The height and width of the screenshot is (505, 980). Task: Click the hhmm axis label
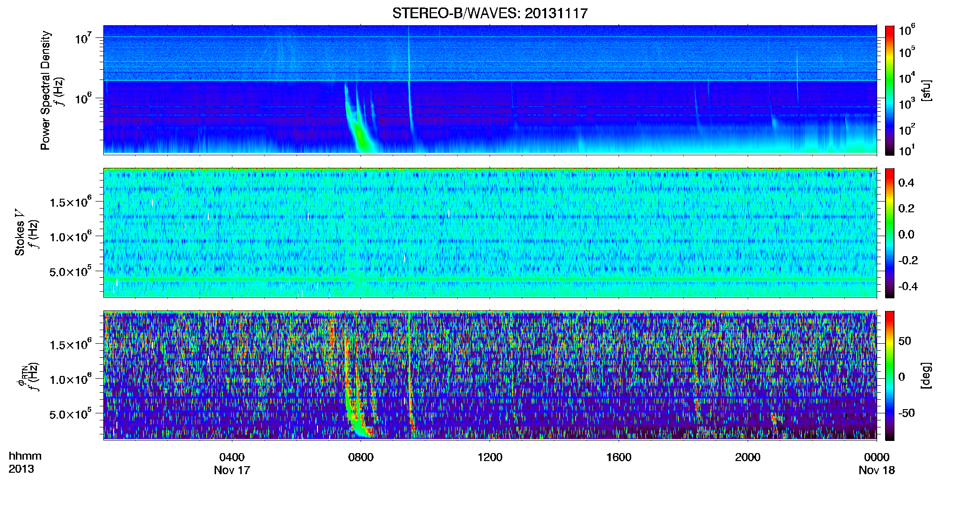[25, 456]
